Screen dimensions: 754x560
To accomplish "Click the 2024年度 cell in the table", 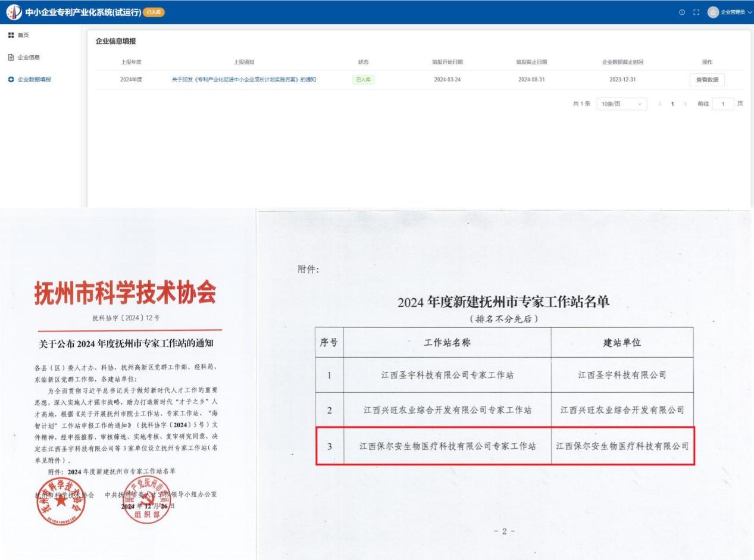I will coord(131,80).
